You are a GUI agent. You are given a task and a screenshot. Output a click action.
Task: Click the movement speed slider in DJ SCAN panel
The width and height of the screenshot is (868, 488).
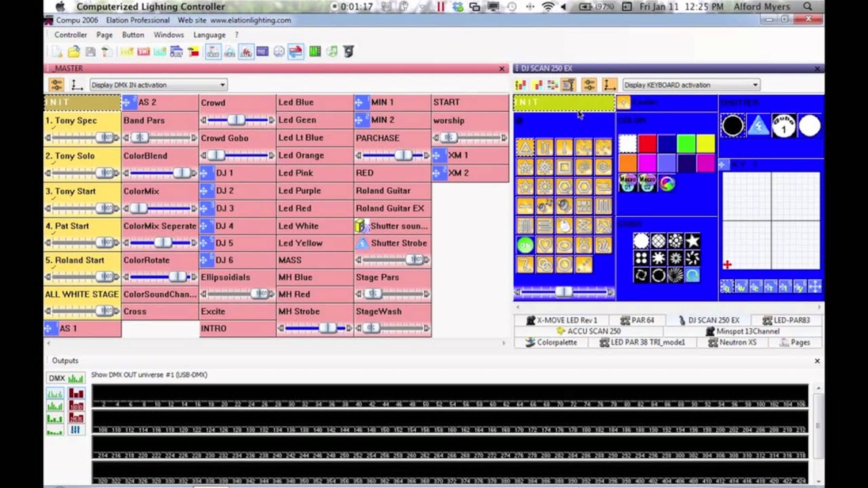564,292
